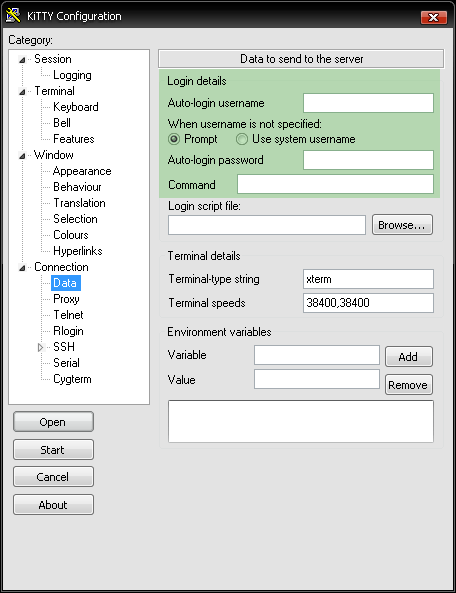Click the About button
The height and width of the screenshot is (593, 456).
pos(53,505)
